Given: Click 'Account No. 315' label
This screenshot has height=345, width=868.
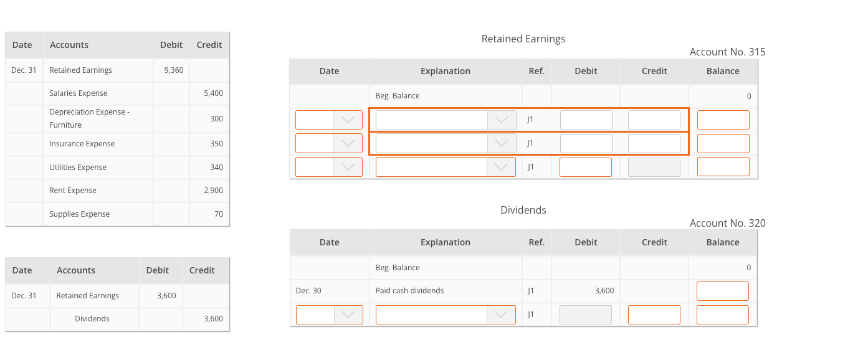Looking at the screenshot, I should [x=728, y=52].
